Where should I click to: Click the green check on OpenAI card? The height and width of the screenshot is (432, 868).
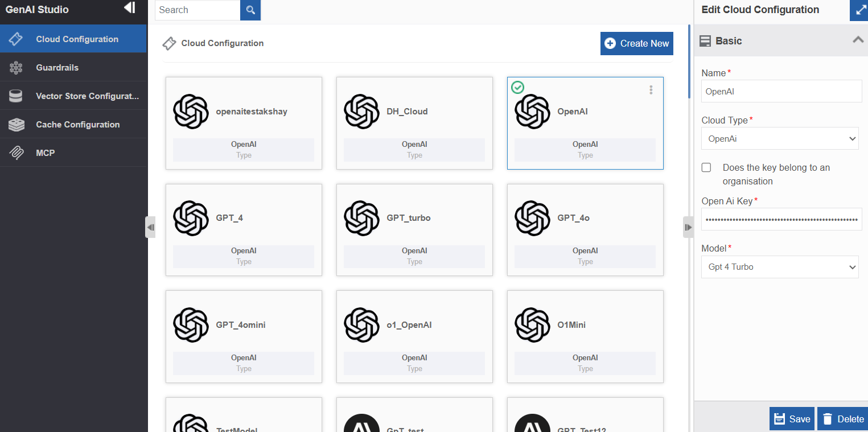point(517,87)
